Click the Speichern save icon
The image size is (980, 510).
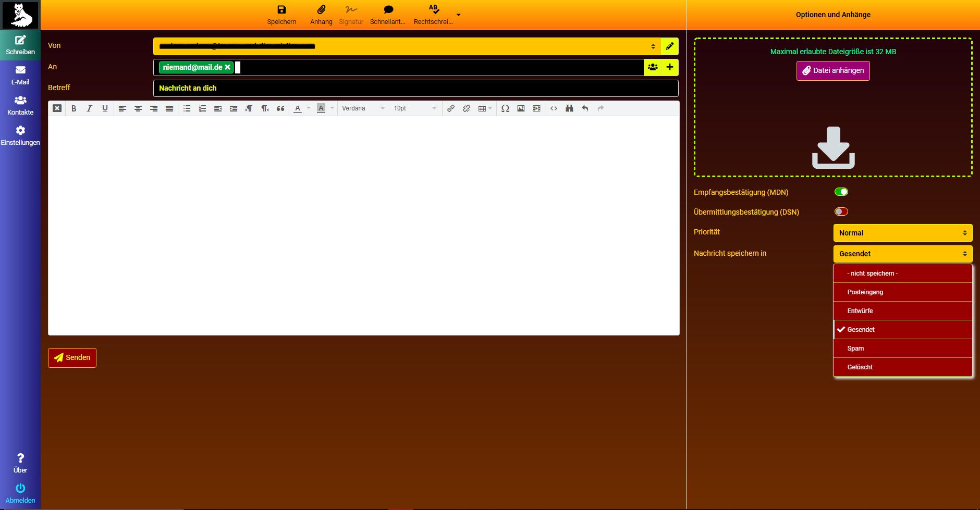tap(281, 10)
